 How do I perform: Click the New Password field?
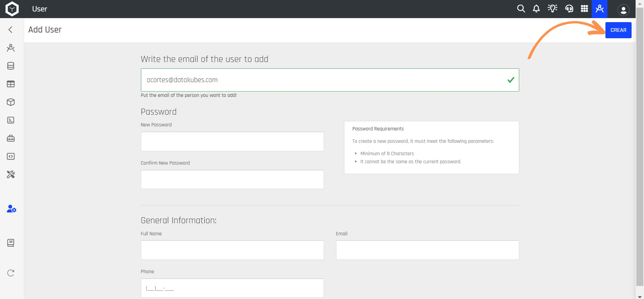click(232, 141)
